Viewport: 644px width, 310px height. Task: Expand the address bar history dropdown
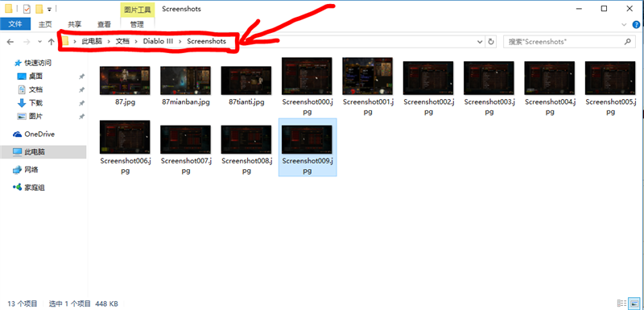pyautogui.click(x=480, y=42)
